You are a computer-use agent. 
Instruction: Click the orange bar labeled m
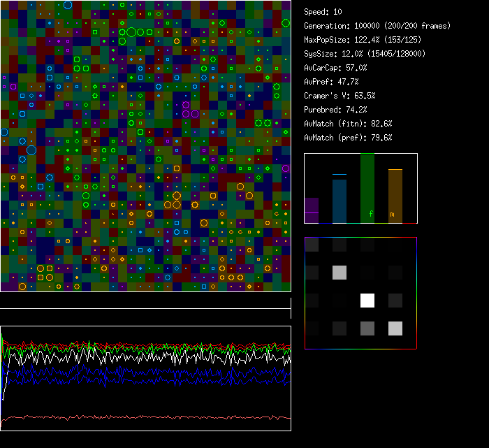[395, 196]
